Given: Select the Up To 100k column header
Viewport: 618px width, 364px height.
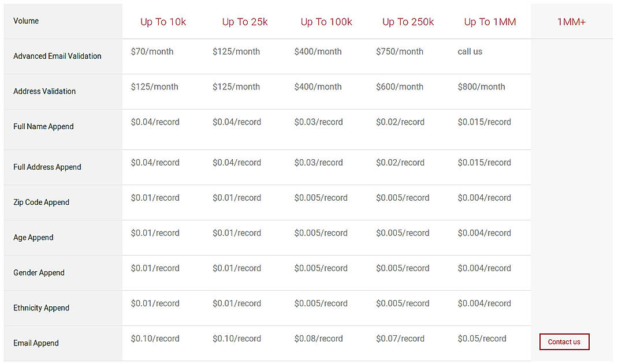Looking at the screenshot, I should point(326,21).
